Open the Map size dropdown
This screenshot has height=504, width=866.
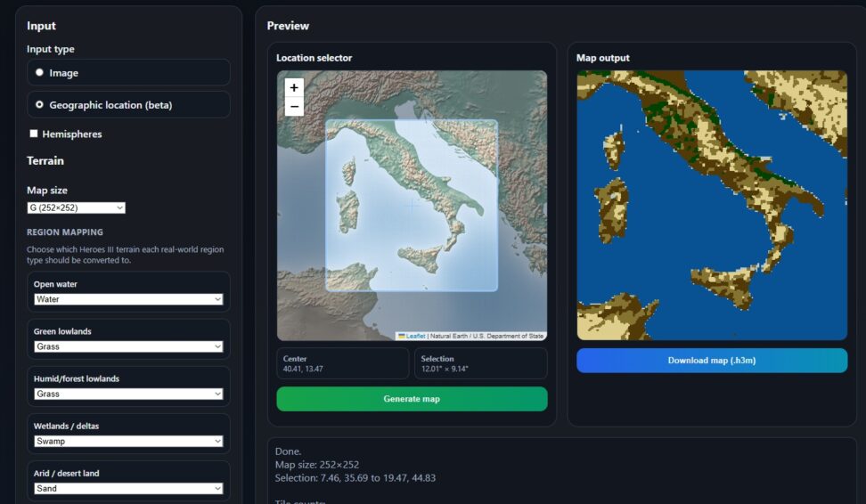coord(77,207)
